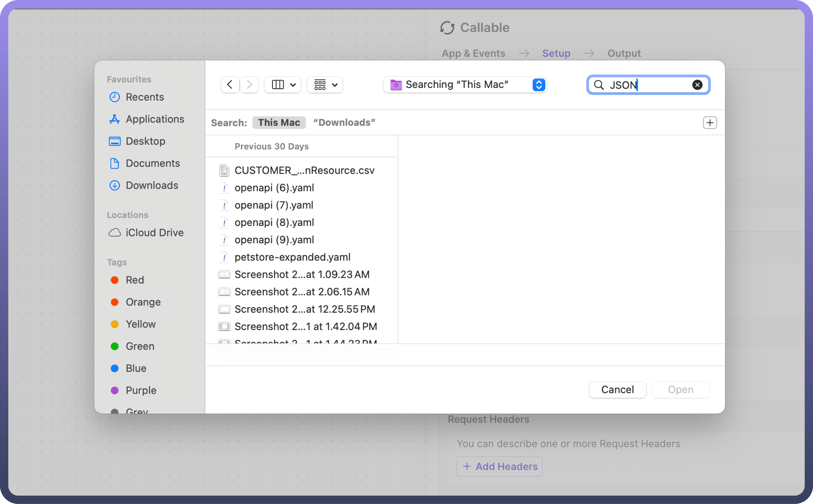Open Documents in the sidebar
The height and width of the screenshot is (504, 813).
[145, 163]
